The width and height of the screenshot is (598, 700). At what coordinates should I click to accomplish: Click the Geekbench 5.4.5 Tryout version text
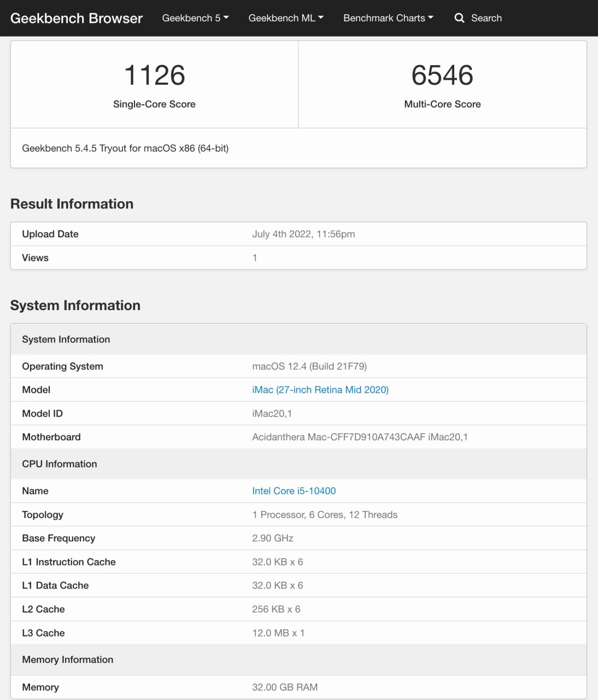point(125,148)
